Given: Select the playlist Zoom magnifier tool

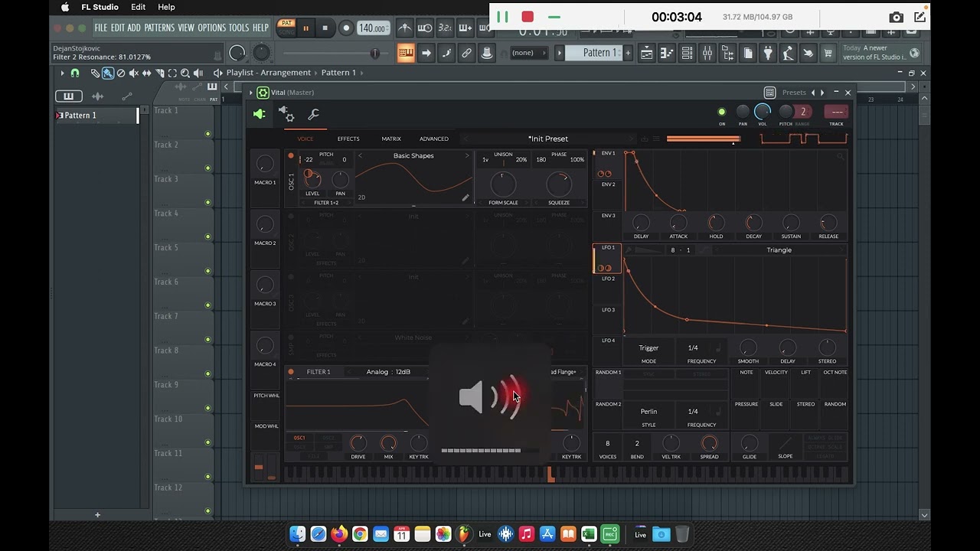Looking at the screenshot, I should coord(185,73).
